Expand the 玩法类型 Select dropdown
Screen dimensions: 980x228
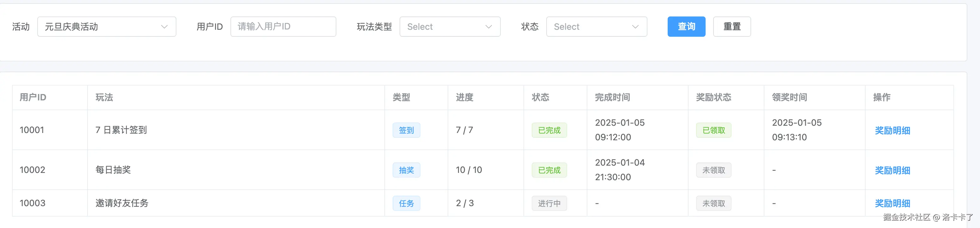click(x=450, y=27)
